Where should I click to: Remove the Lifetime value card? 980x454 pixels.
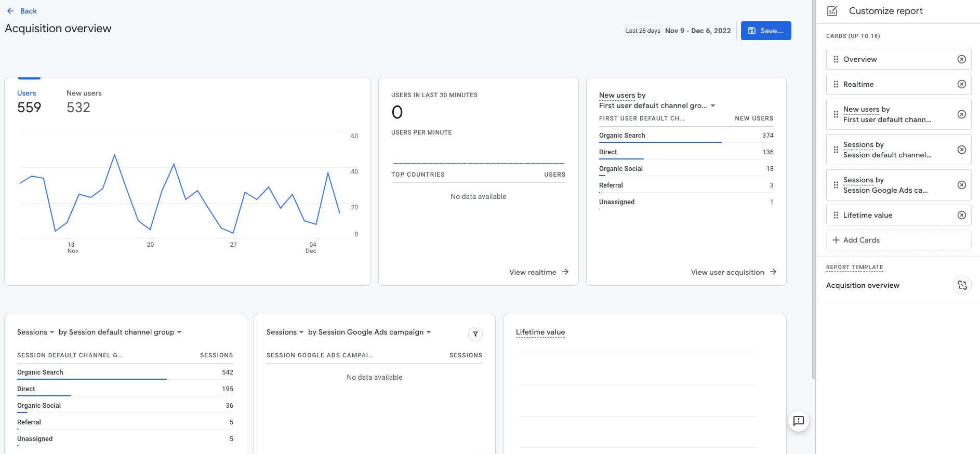click(x=961, y=215)
